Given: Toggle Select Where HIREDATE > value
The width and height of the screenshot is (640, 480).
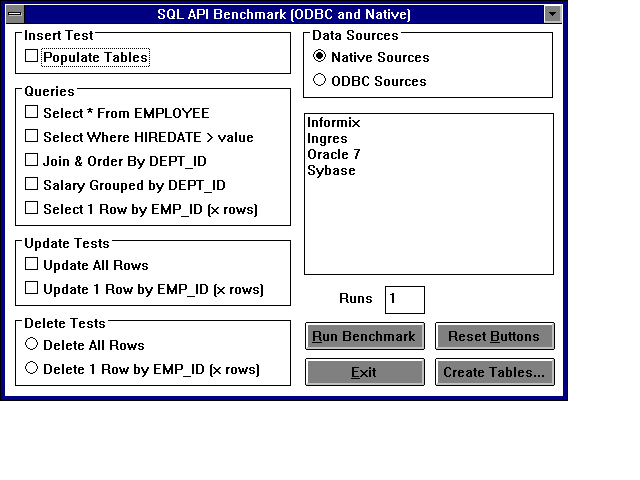Looking at the screenshot, I should [32, 137].
